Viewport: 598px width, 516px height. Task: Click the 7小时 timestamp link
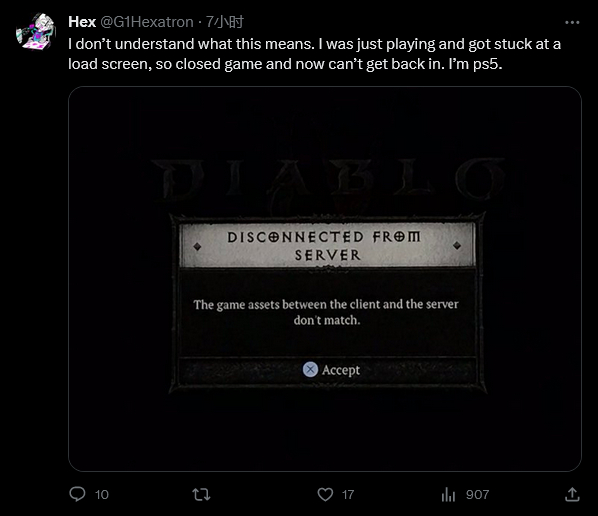(225, 22)
